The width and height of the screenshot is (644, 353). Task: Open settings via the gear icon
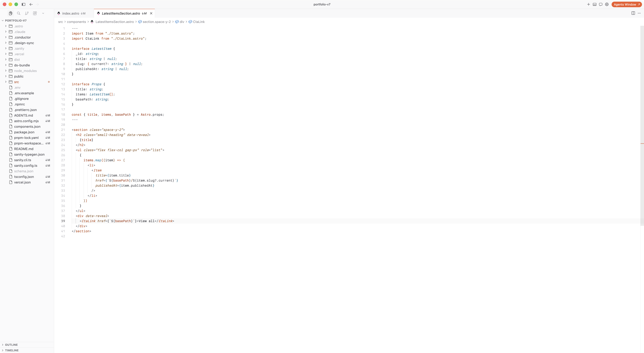[x=607, y=4]
